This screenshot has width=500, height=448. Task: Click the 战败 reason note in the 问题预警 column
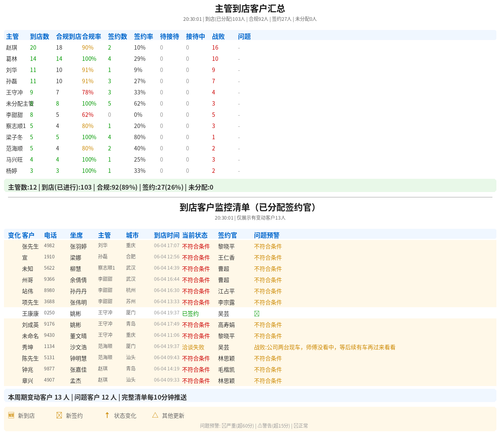coord(325,347)
